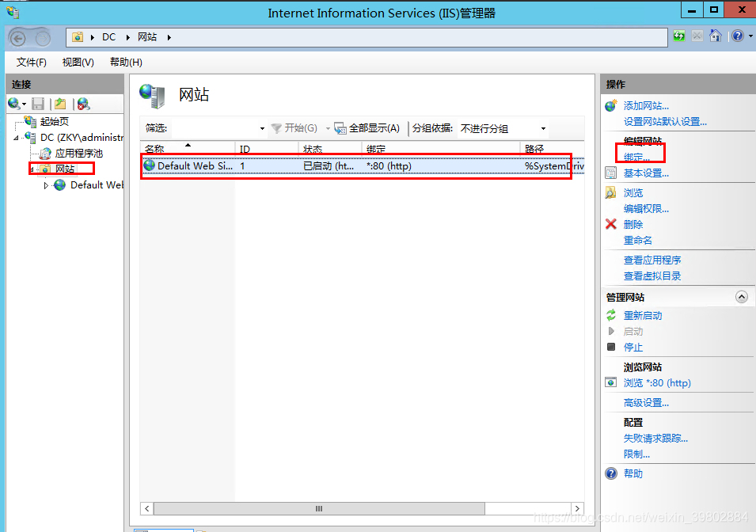This screenshot has height=532, width=756.
Task: Select the DC (ZKY\administr server node
Action: (x=82, y=138)
